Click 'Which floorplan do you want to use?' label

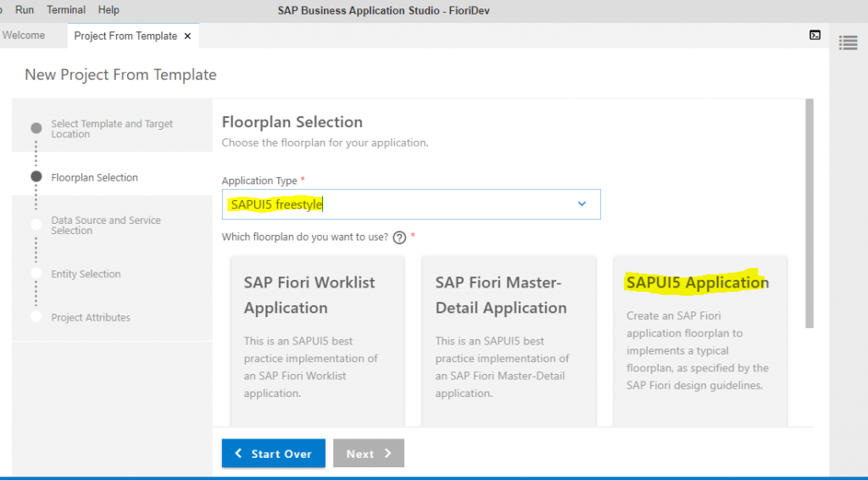tap(304, 237)
